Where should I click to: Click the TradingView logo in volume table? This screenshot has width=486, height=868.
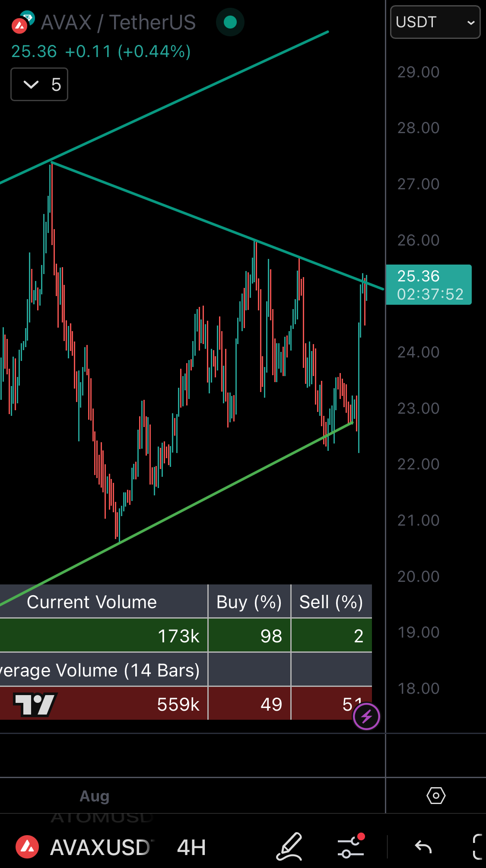coord(35,704)
